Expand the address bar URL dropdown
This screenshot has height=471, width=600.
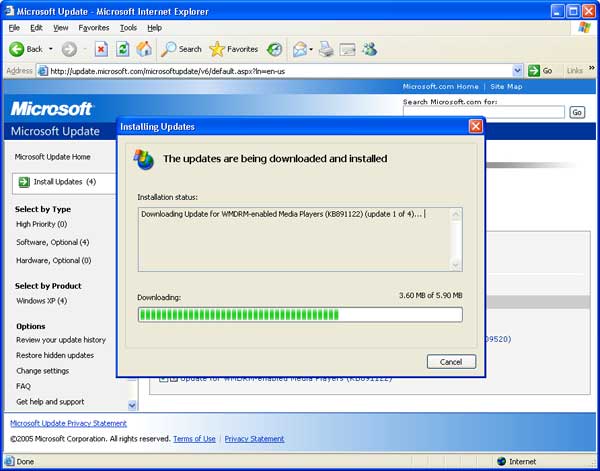pyautogui.click(x=517, y=71)
